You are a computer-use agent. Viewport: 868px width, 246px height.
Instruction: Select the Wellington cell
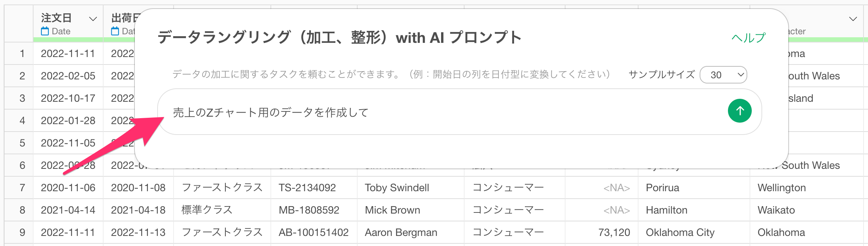click(807, 187)
